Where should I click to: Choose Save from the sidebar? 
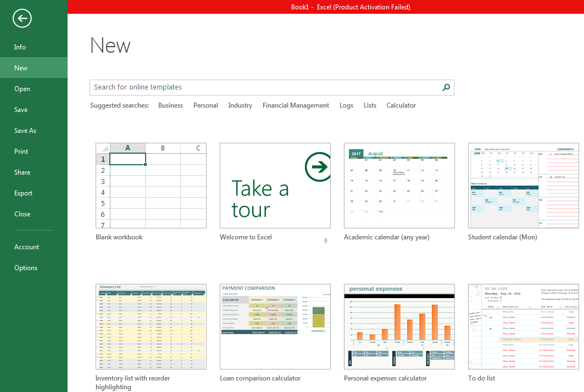point(34,109)
